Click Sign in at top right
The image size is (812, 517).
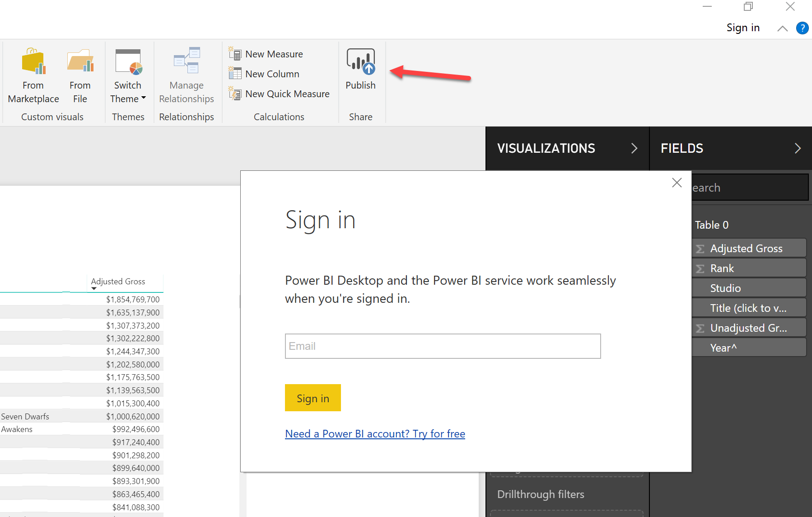pos(743,28)
